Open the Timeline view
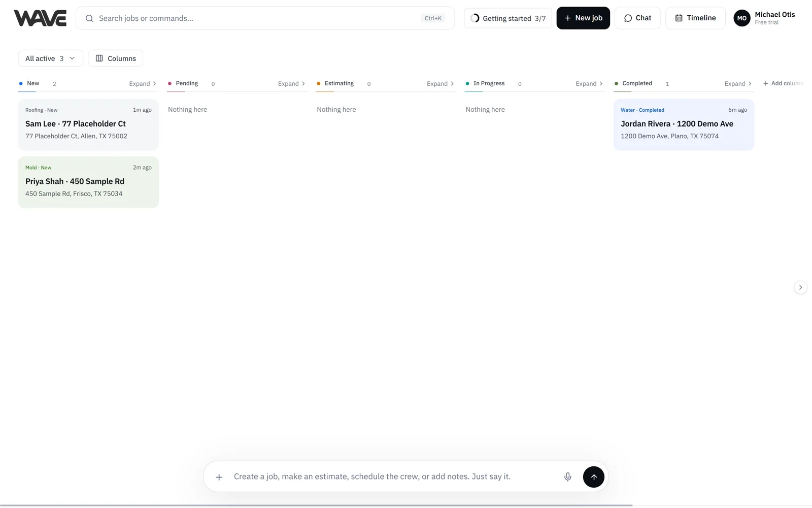This screenshot has height=508, width=812. pyautogui.click(x=695, y=18)
